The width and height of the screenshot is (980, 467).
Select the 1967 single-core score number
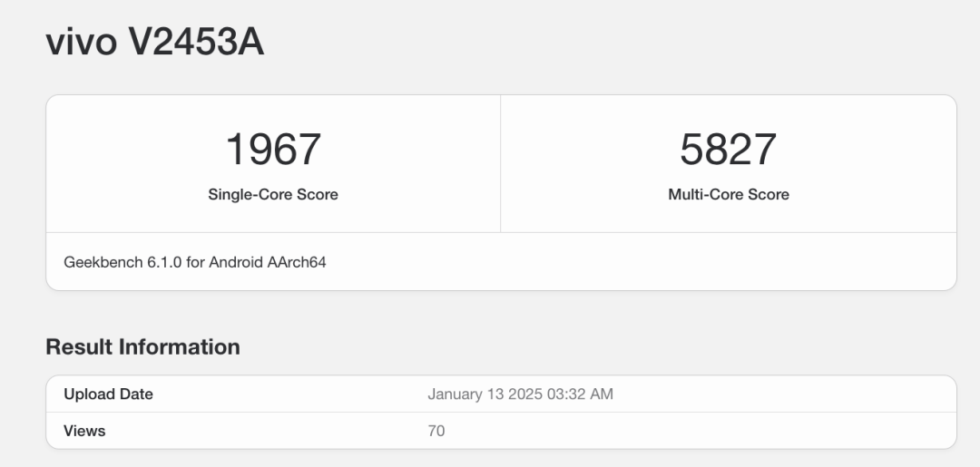(x=273, y=150)
